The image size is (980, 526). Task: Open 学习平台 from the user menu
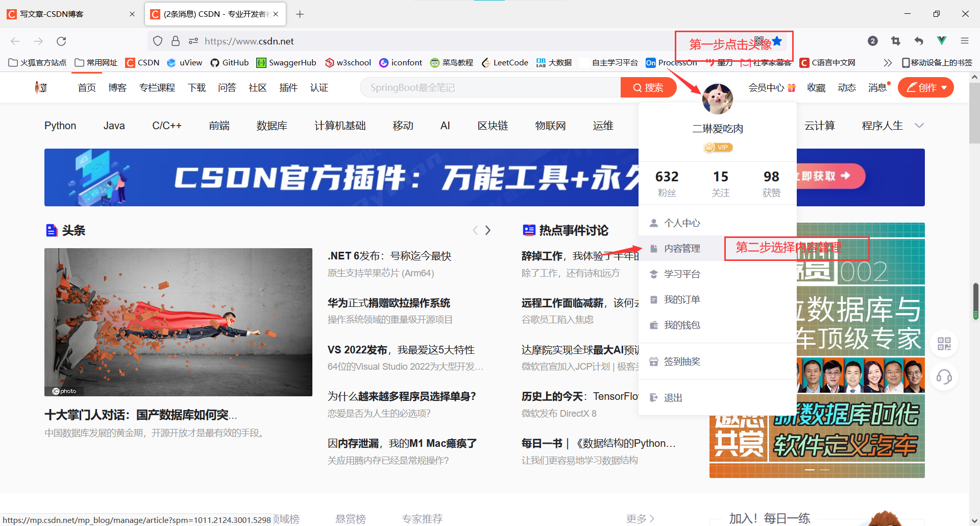[x=718, y=274]
